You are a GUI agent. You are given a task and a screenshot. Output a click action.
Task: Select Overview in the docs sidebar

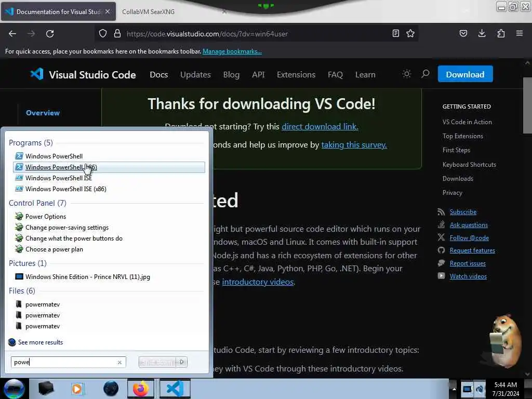pos(43,113)
